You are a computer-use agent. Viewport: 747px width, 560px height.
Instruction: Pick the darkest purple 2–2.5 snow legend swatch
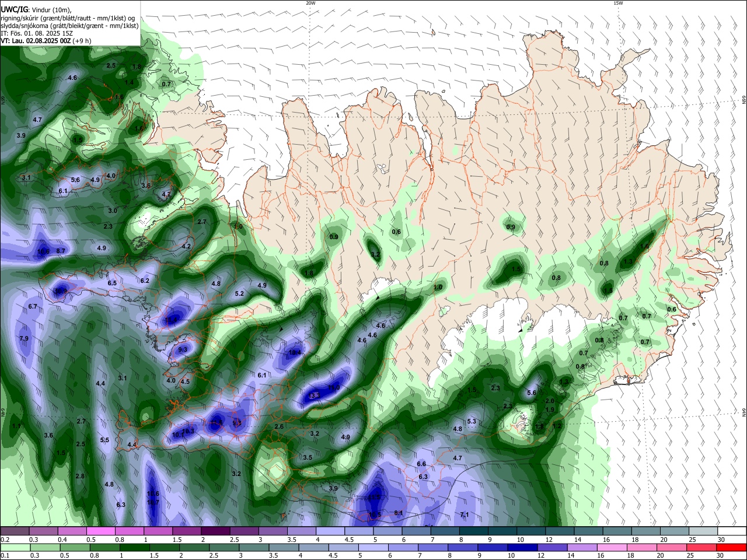pyautogui.click(x=215, y=531)
